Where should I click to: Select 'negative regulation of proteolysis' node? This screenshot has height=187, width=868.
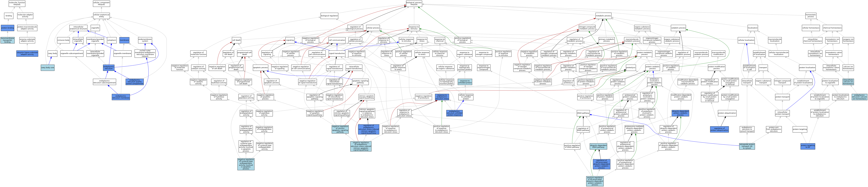click(x=423, y=97)
